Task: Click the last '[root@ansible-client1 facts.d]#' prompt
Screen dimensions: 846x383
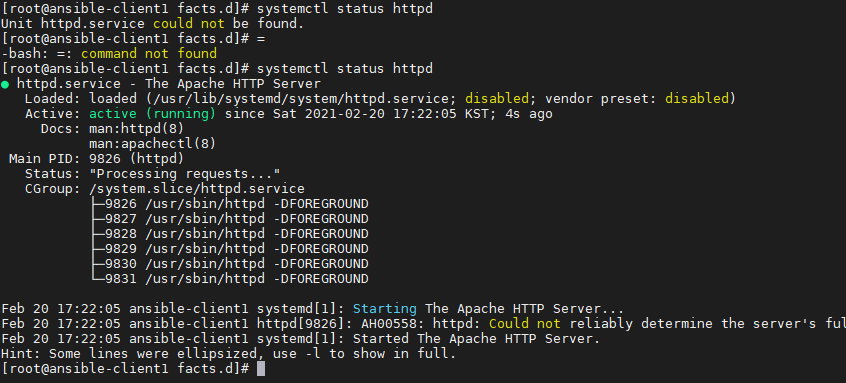Action: pyautogui.click(x=125, y=368)
